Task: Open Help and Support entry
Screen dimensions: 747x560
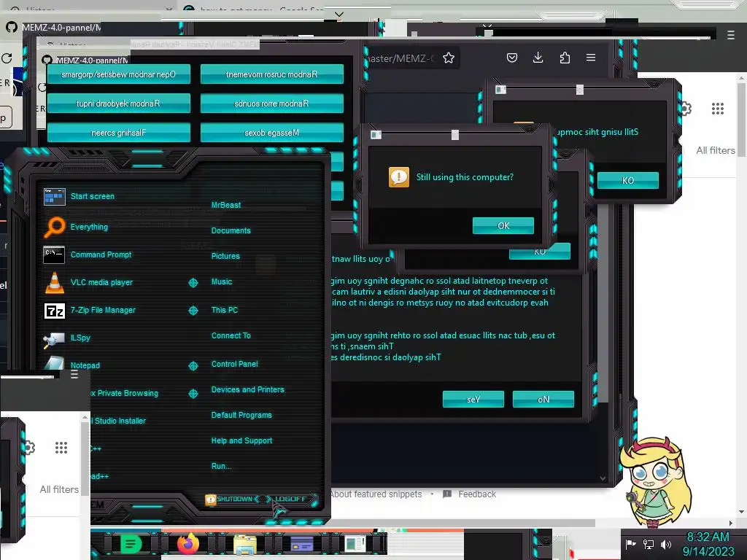Action: pyautogui.click(x=241, y=441)
